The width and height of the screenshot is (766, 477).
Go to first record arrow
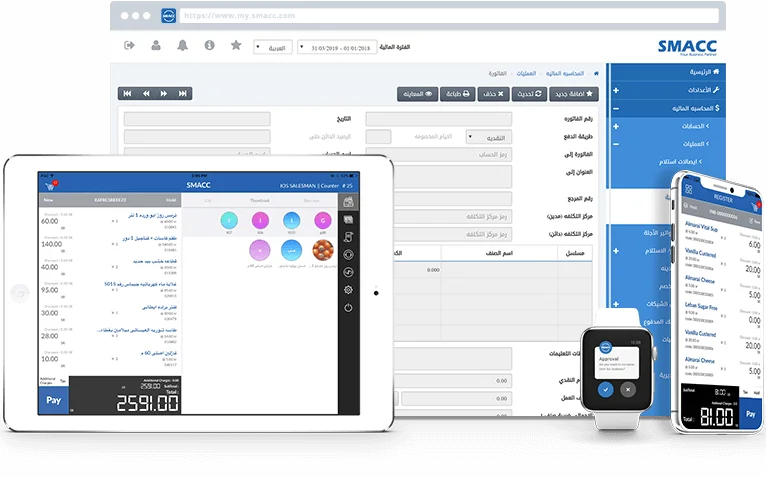coord(127,93)
